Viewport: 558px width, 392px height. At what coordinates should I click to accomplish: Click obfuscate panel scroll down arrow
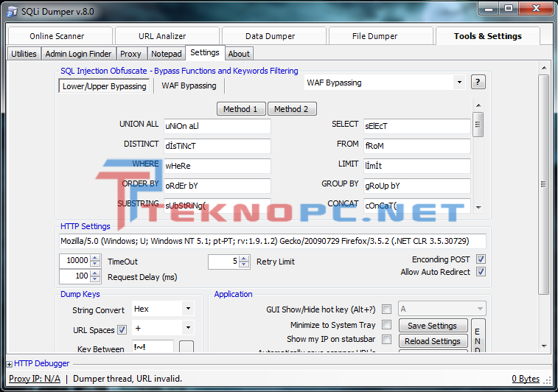tap(478, 207)
